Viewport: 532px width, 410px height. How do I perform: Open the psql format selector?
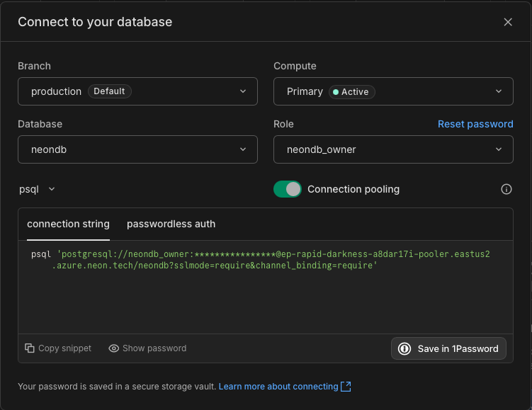click(37, 189)
